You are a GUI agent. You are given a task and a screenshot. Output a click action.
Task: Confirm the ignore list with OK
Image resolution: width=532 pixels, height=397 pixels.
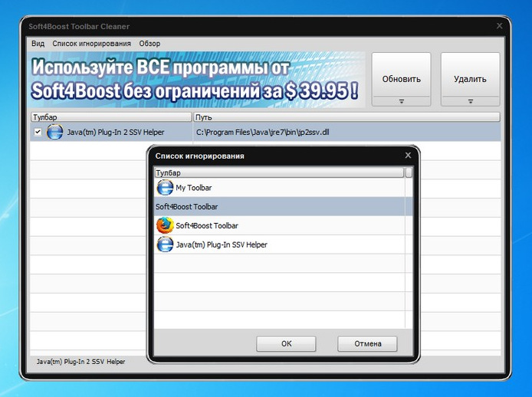click(287, 343)
